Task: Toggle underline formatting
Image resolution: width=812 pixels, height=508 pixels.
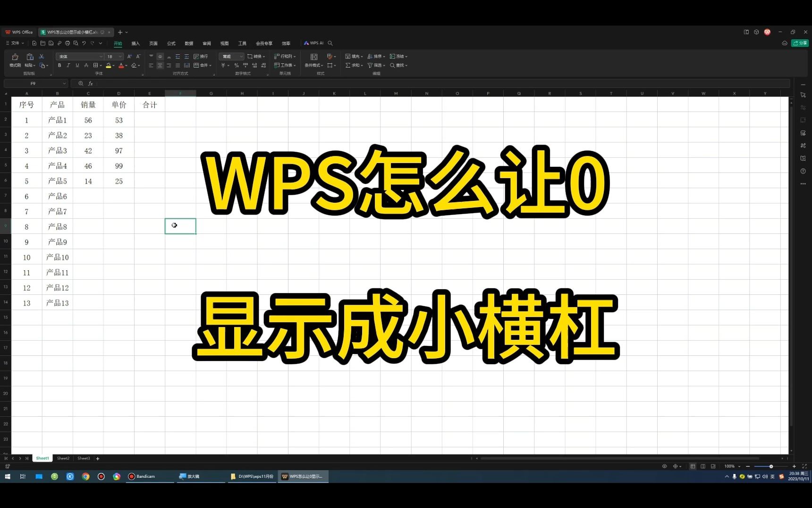Action: pyautogui.click(x=77, y=65)
